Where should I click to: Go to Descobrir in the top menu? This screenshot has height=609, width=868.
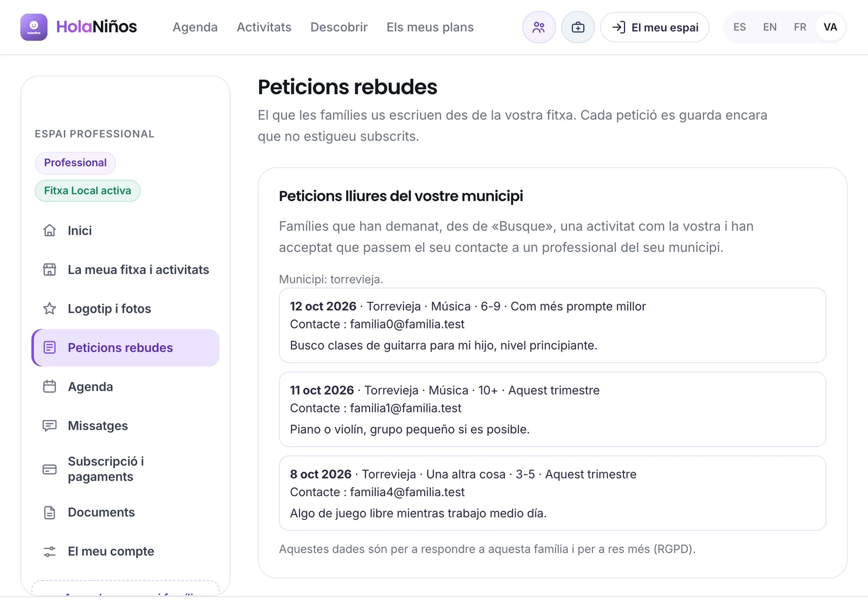click(339, 27)
